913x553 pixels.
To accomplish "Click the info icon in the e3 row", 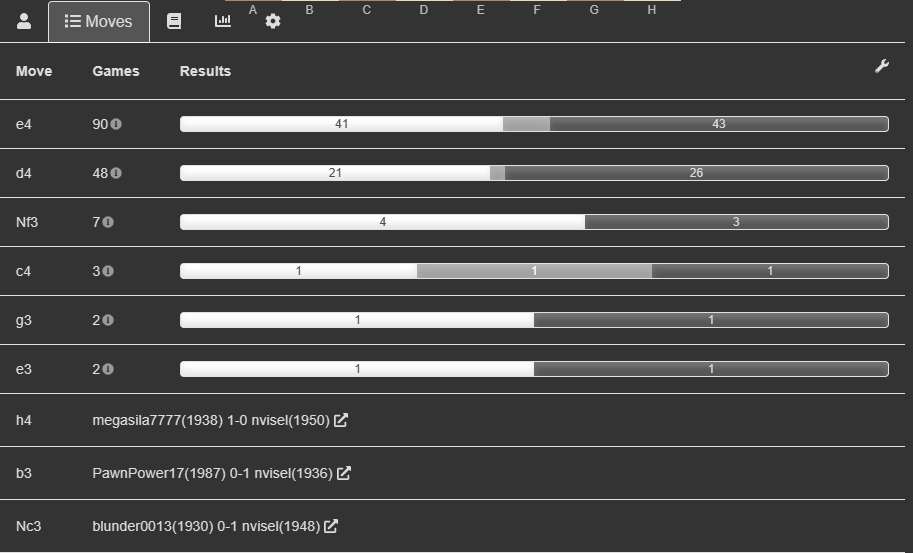I will point(108,368).
